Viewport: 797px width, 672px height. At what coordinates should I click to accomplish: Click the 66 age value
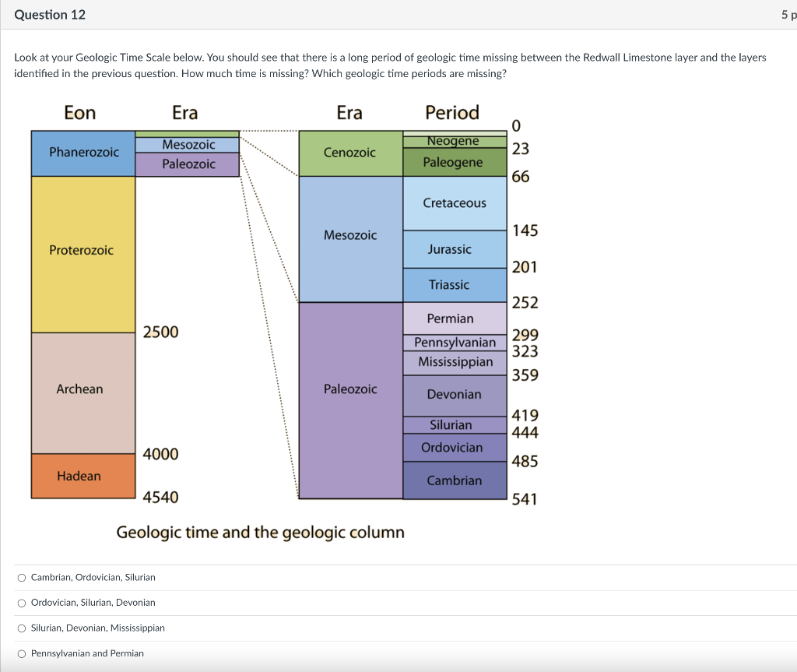(521, 177)
